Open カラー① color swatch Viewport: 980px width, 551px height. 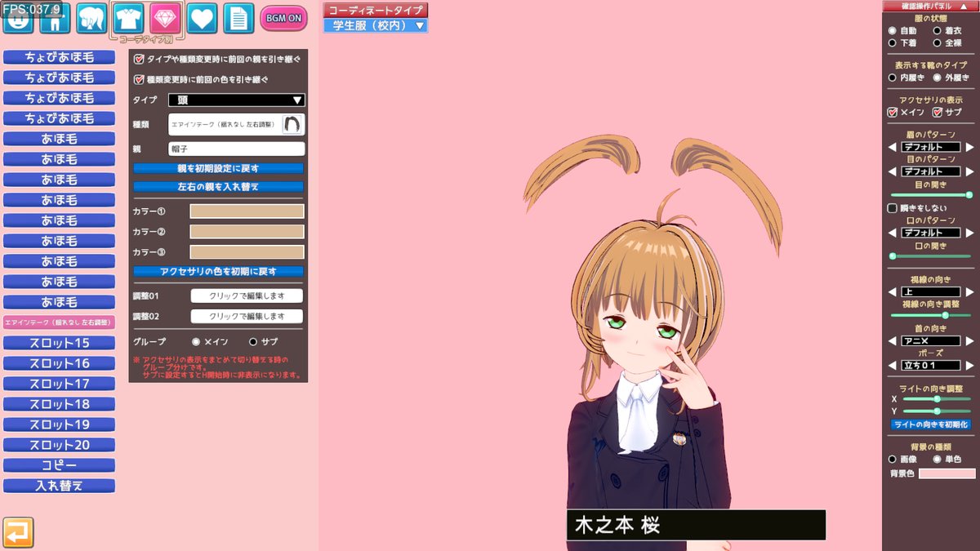(x=247, y=211)
